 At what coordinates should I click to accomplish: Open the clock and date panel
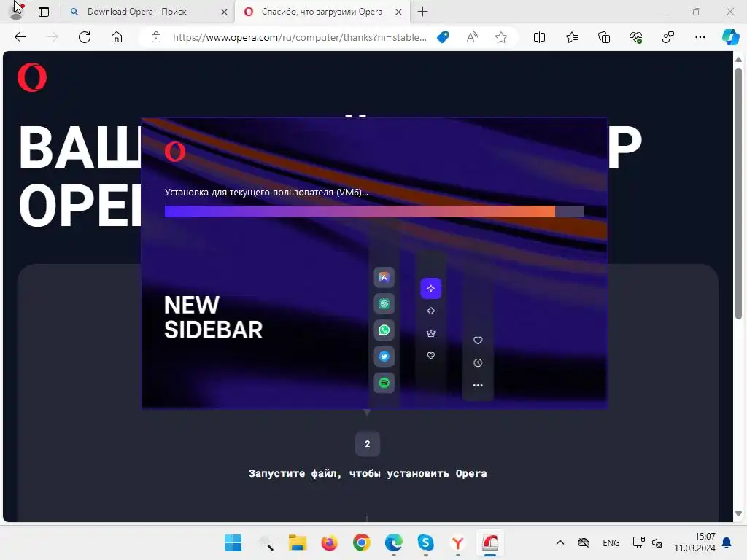coord(694,542)
